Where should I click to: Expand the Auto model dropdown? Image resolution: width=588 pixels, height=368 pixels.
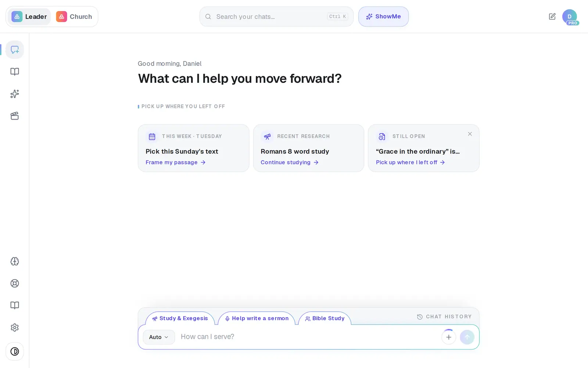pos(159,337)
